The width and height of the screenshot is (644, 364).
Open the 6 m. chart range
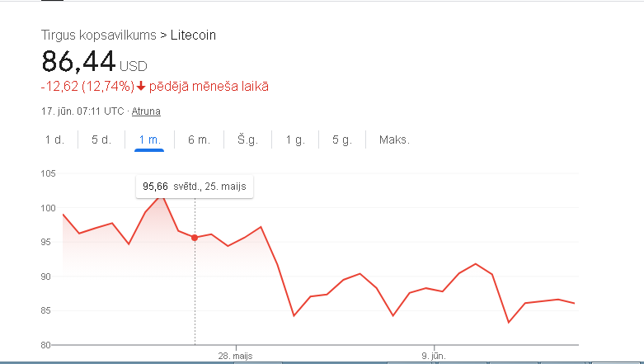coord(200,139)
